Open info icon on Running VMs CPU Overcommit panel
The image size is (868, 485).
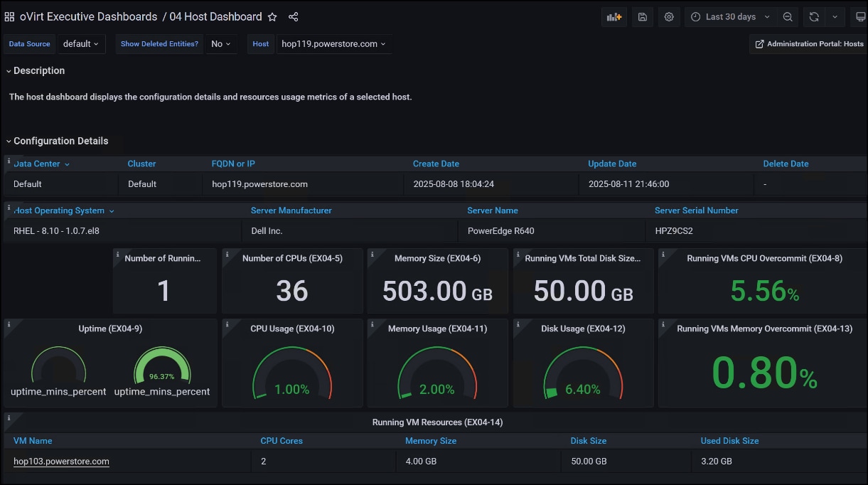(x=663, y=253)
